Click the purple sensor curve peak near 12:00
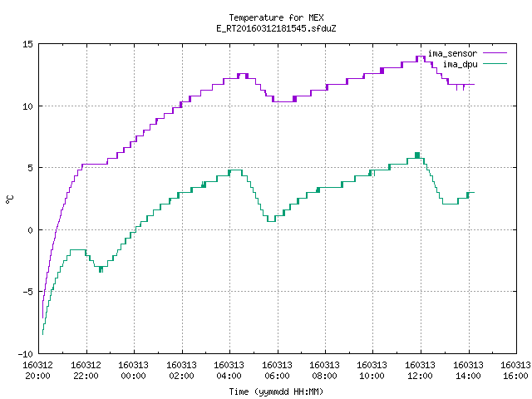The width and height of the screenshot is (532, 399). [421, 57]
